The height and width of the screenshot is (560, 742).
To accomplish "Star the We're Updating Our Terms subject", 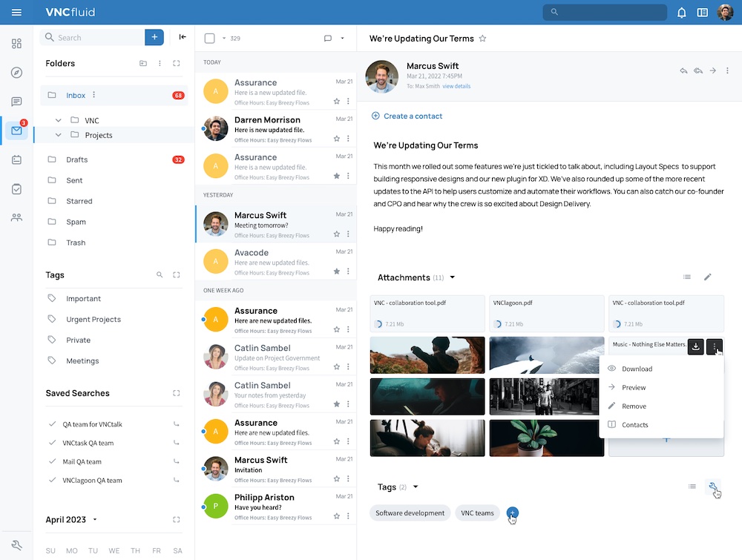I will tap(482, 39).
